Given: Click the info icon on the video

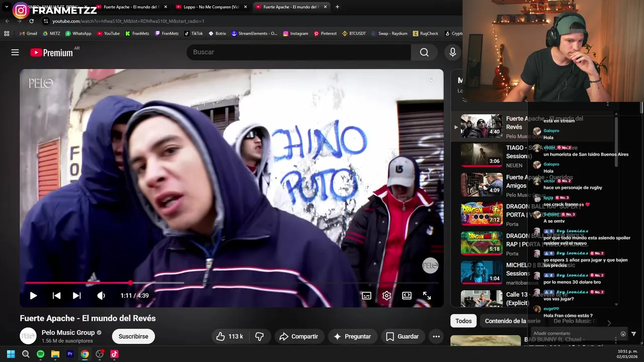Looking at the screenshot, I should (x=431, y=80).
